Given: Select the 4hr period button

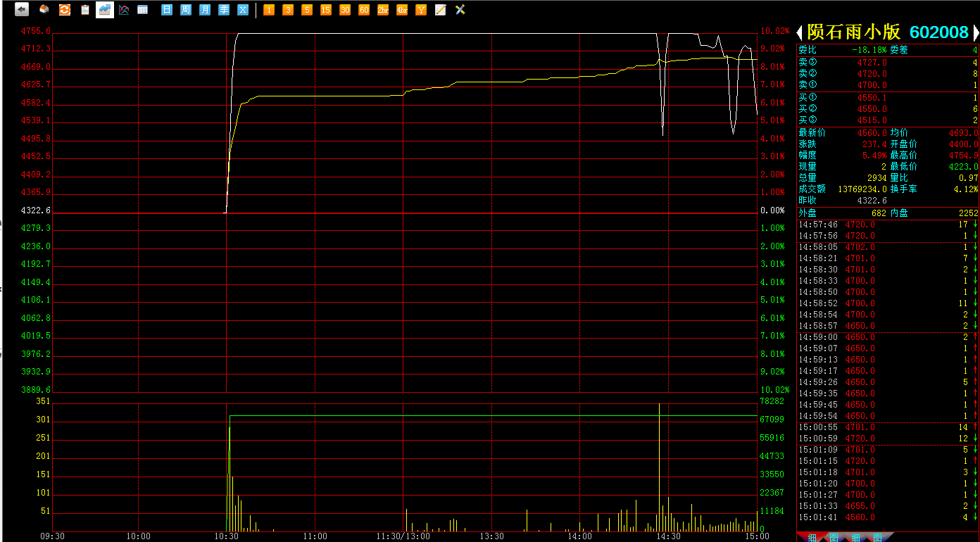Looking at the screenshot, I should [402, 10].
